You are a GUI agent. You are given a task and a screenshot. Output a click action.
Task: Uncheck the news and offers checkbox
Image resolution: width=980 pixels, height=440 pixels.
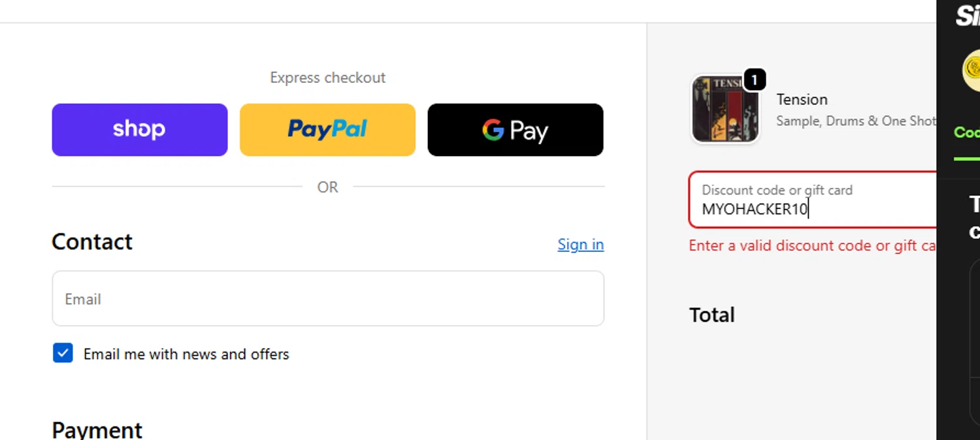(x=63, y=354)
